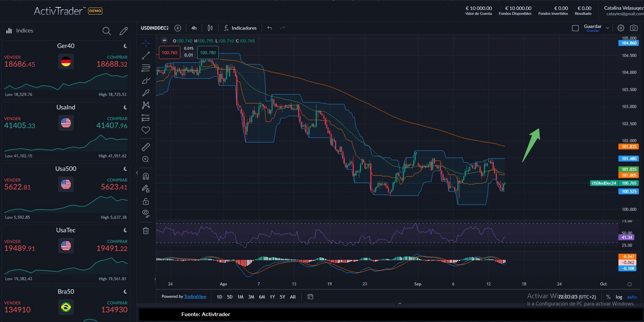Open the Fibonacci retracement tool
Screen dimensions: 644x322
[146, 68]
